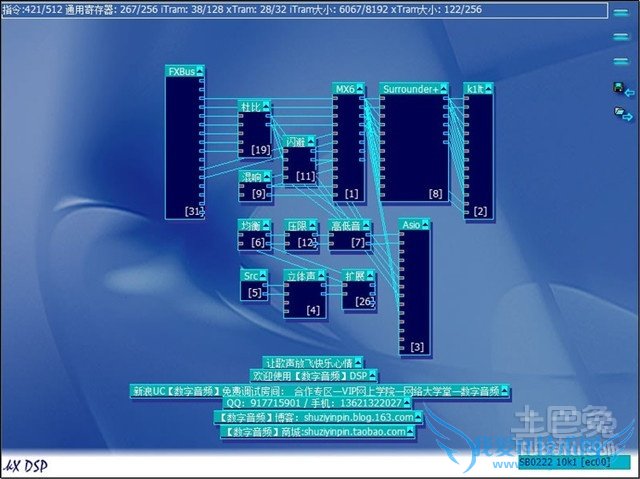The height and width of the screenshot is (479, 640).
Task: Click the arrow on the 压限 plugin header
Action: 313,226
